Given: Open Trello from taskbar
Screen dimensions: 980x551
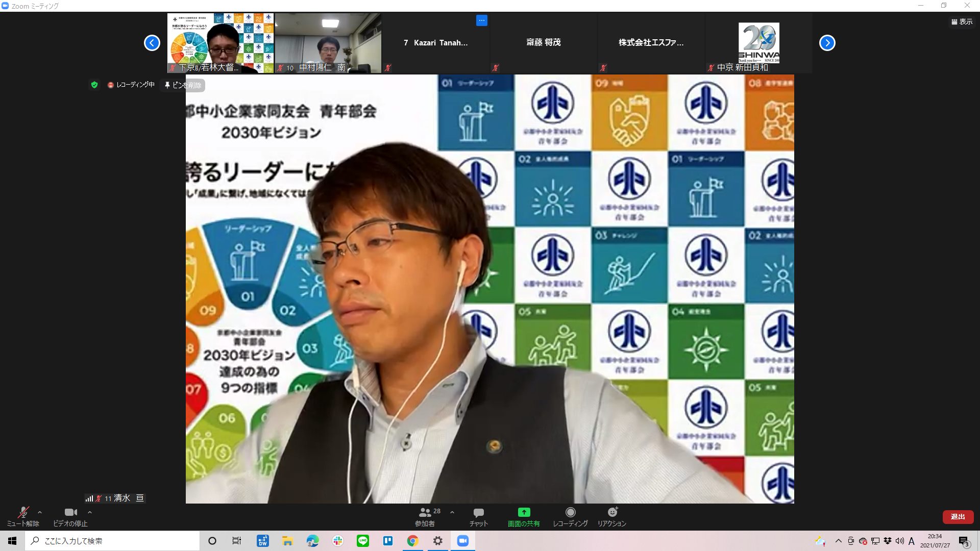Looking at the screenshot, I should tap(388, 541).
